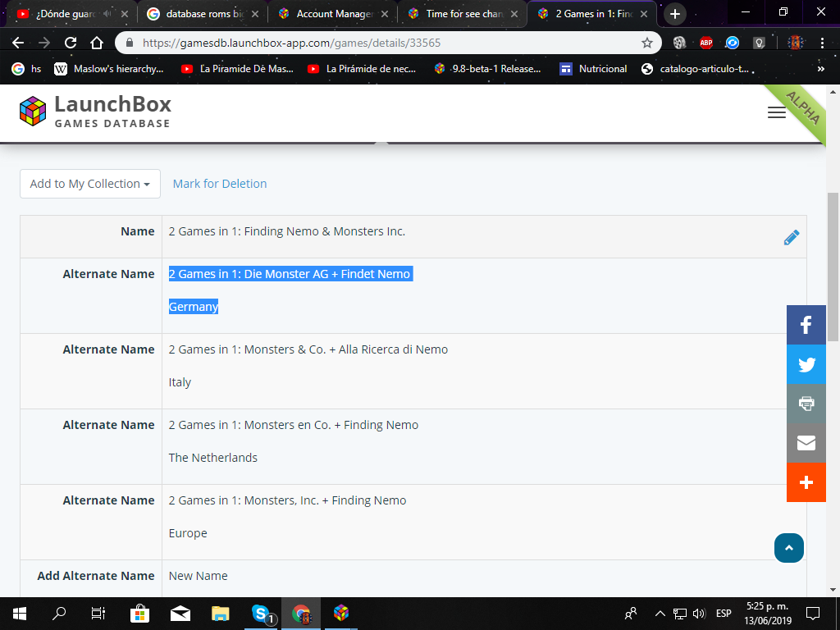Viewport: 840px width, 630px height.
Task: Switch to database roms Google tab
Action: (x=203, y=14)
